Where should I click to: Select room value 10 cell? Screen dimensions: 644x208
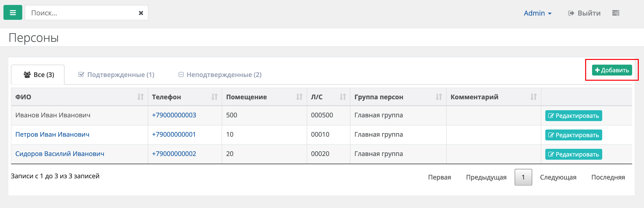click(x=264, y=134)
